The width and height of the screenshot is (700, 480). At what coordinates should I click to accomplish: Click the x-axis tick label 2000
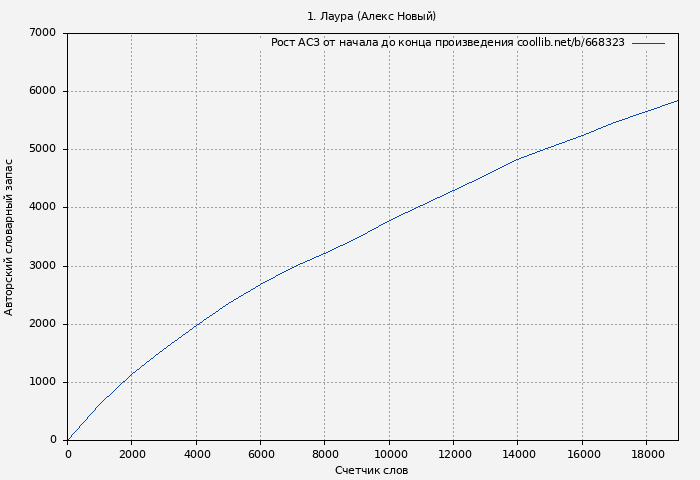coord(132,454)
